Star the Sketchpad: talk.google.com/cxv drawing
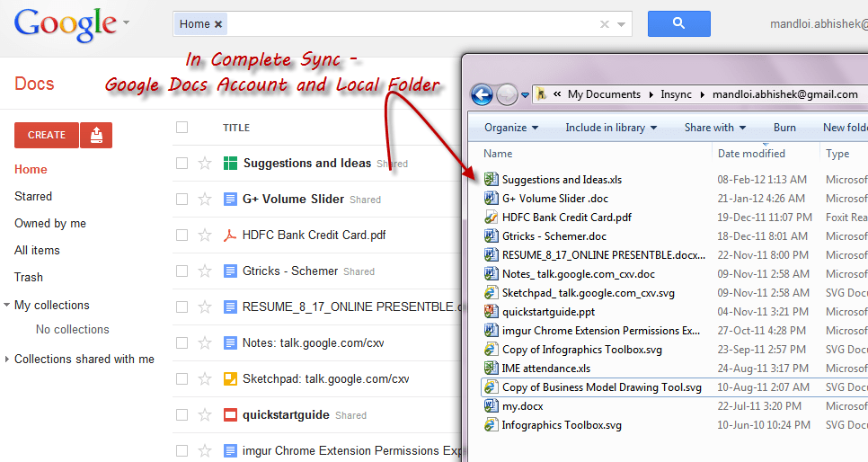The image size is (868, 462). pos(205,379)
